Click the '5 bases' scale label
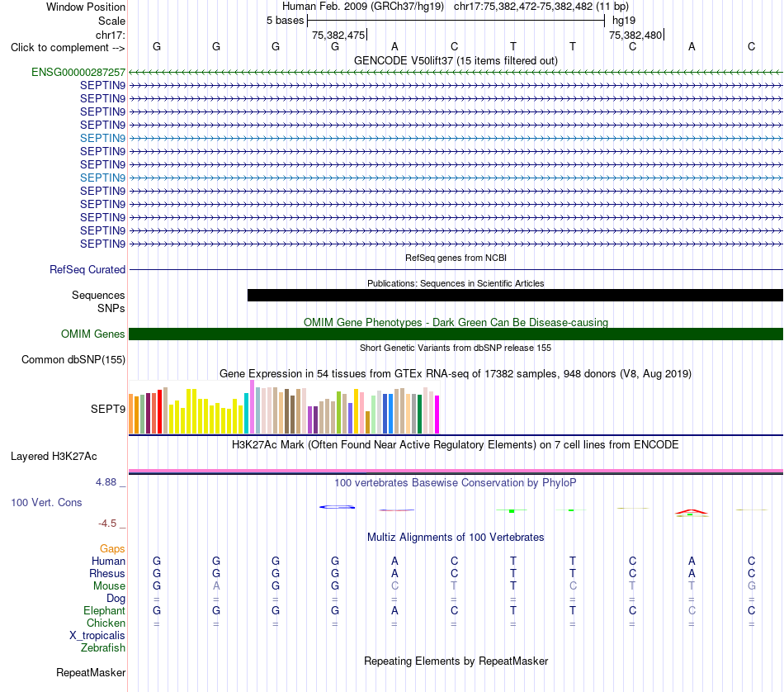The height and width of the screenshot is (692, 784). (285, 21)
